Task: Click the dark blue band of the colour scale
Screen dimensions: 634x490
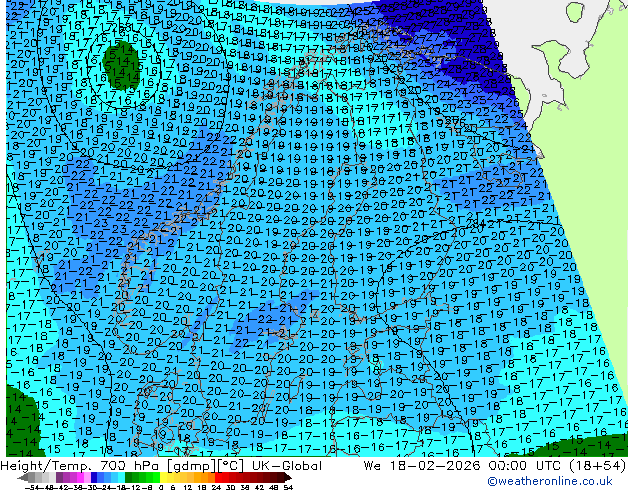Action: 94,477
